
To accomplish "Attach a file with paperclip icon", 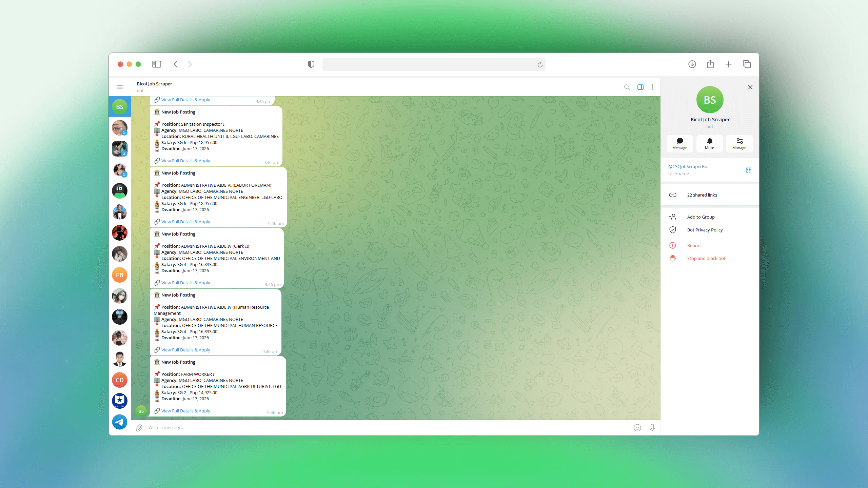I will tap(139, 428).
